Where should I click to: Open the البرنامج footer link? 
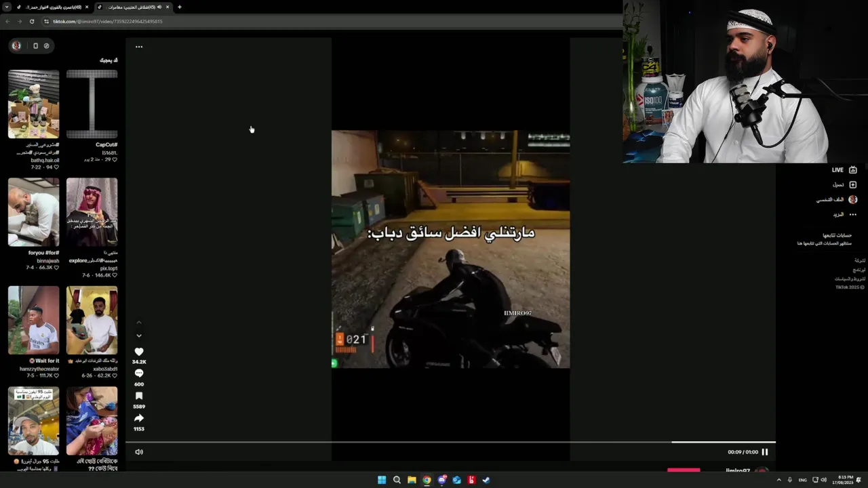click(x=859, y=270)
